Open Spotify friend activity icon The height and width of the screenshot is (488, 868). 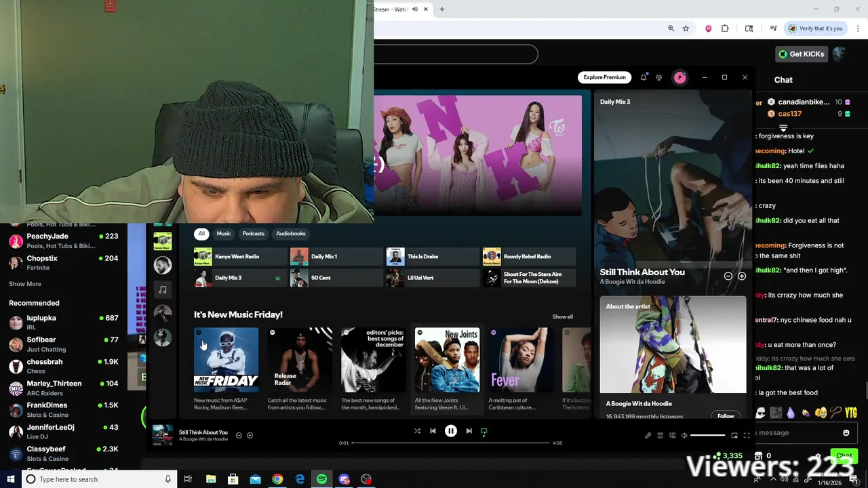click(658, 77)
